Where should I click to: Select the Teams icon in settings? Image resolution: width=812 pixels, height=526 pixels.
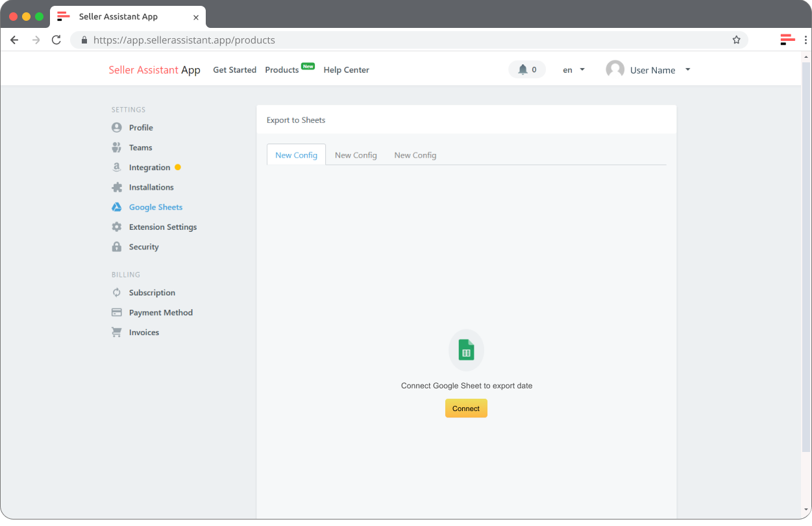[x=117, y=147]
